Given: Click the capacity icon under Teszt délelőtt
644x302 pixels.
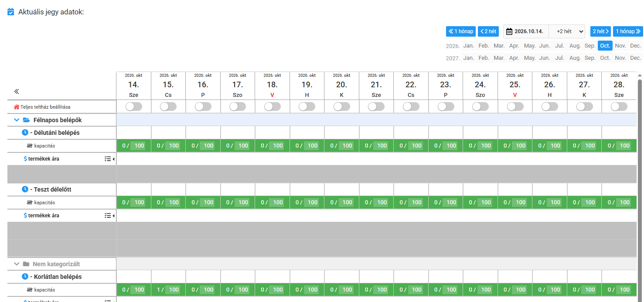Looking at the screenshot, I should click(30, 202).
